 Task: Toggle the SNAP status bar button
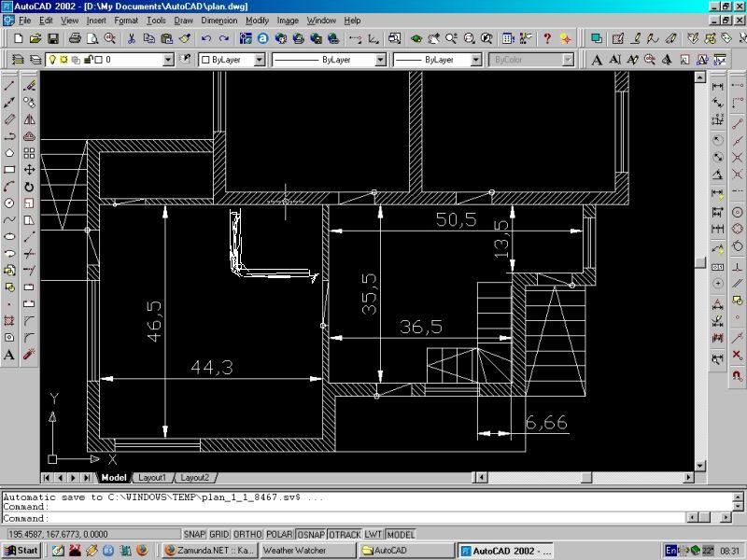pyautogui.click(x=194, y=534)
